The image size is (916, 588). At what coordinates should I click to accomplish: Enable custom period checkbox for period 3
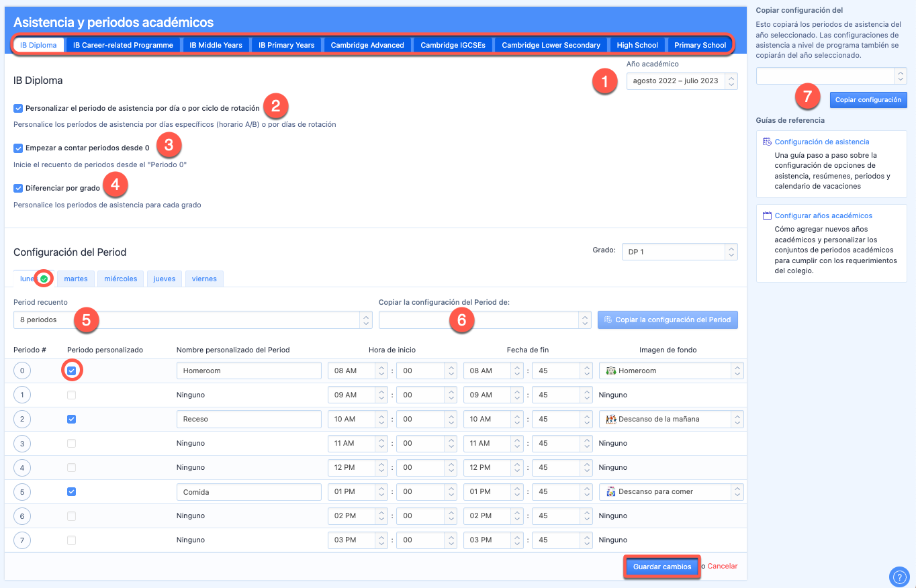(71, 443)
